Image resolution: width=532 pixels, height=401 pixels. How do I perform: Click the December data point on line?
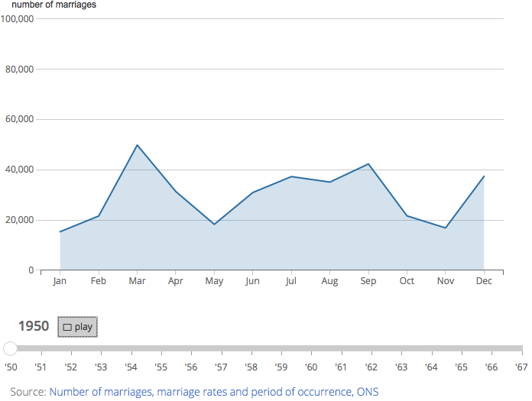(484, 176)
